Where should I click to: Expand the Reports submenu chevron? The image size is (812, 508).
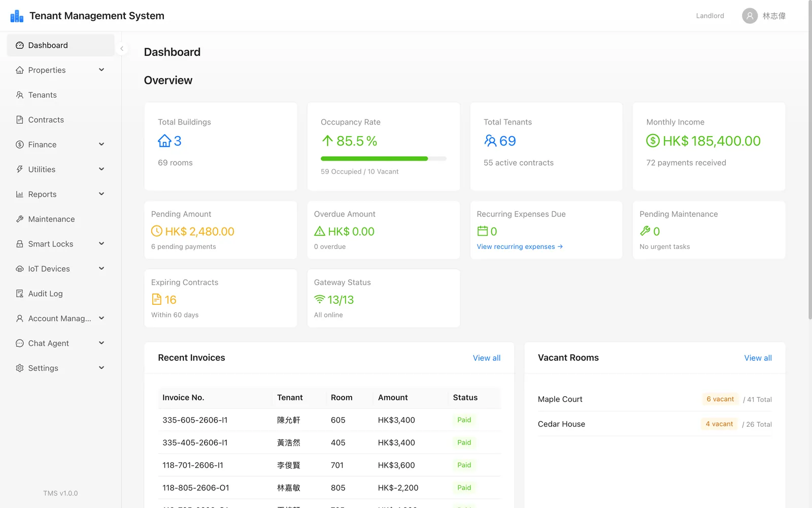click(x=101, y=194)
